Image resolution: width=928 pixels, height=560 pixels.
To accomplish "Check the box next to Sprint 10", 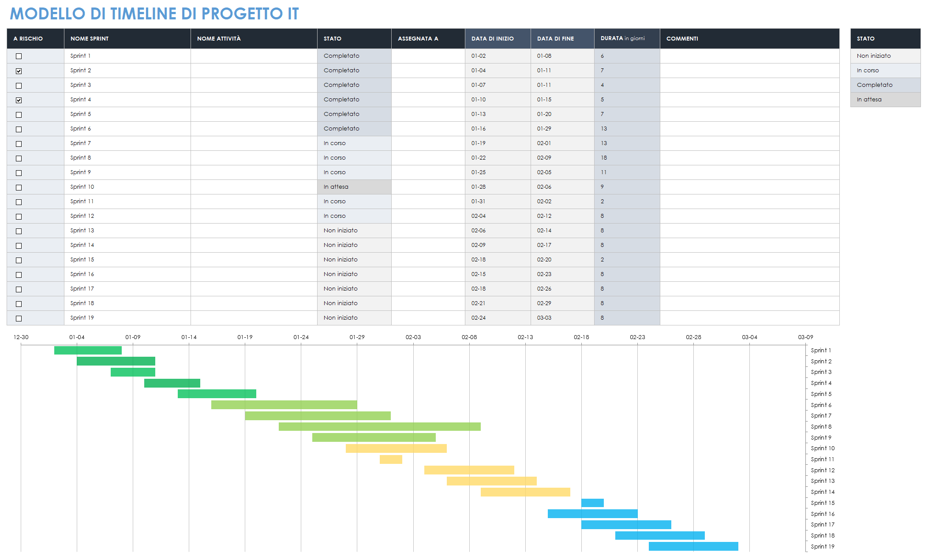I will (x=19, y=187).
